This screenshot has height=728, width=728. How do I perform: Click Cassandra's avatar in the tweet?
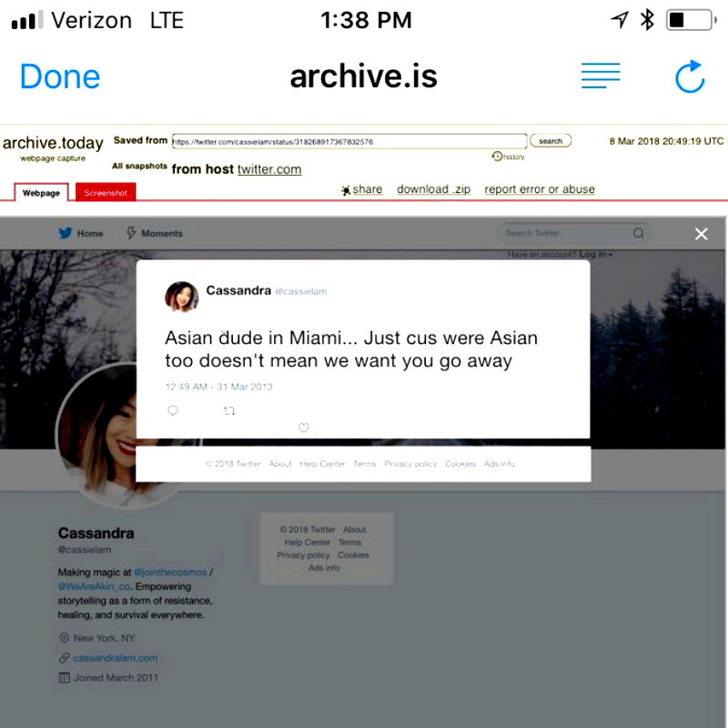tap(181, 297)
